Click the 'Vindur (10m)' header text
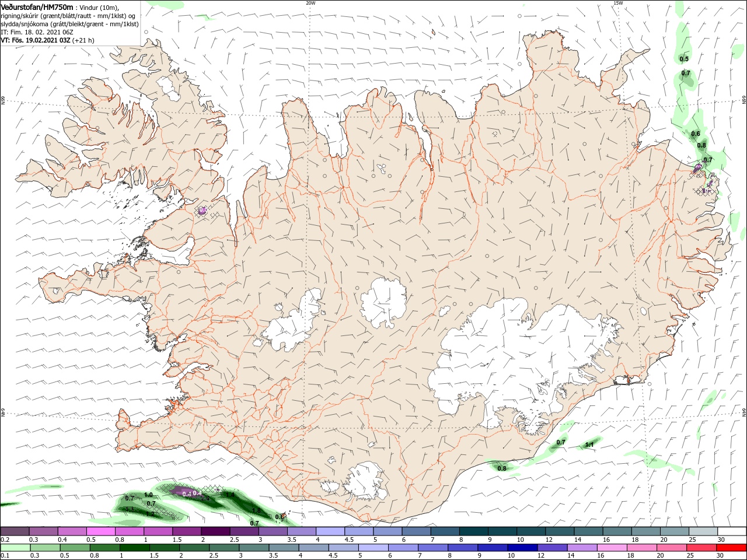This screenshot has width=747, height=560. tap(99, 7)
